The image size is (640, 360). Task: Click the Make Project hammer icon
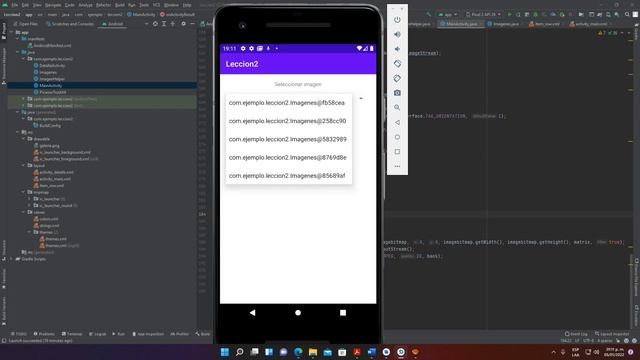coord(429,14)
